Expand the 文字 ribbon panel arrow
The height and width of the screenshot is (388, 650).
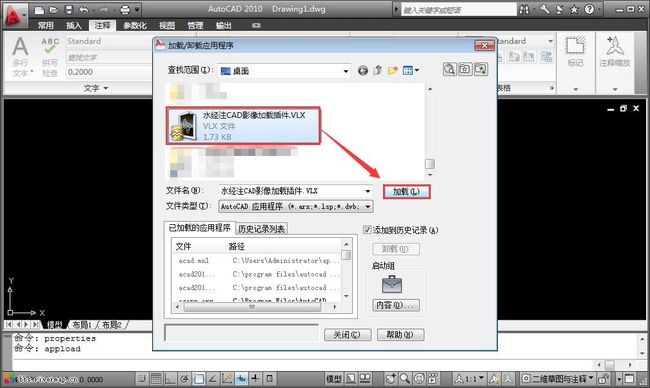pos(105,88)
